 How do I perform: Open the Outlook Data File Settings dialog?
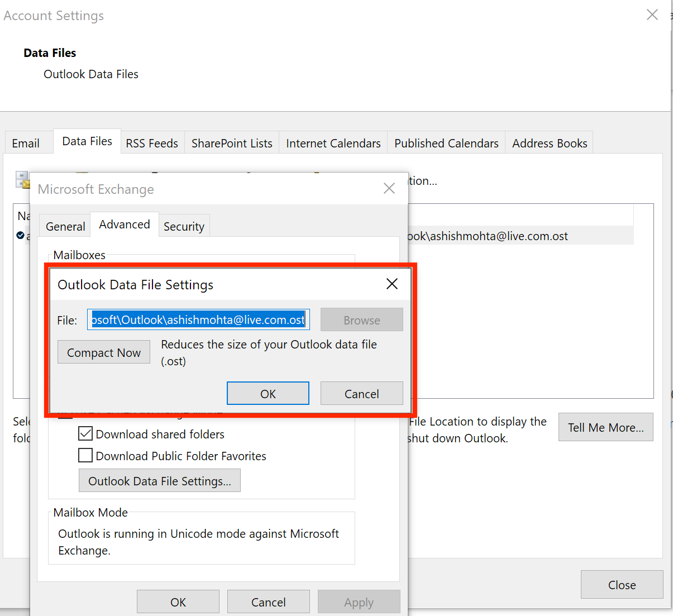point(159,480)
